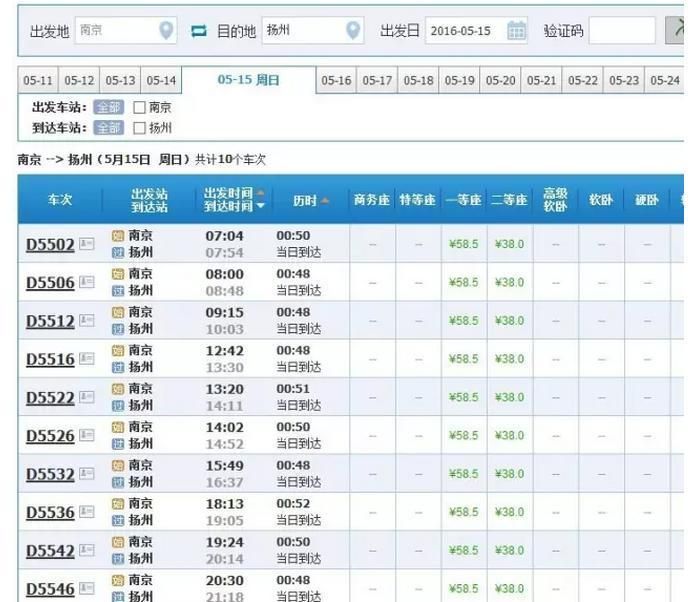The image size is (700, 602).
Task: Sort trains by 车次 column header
Action: [60, 200]
